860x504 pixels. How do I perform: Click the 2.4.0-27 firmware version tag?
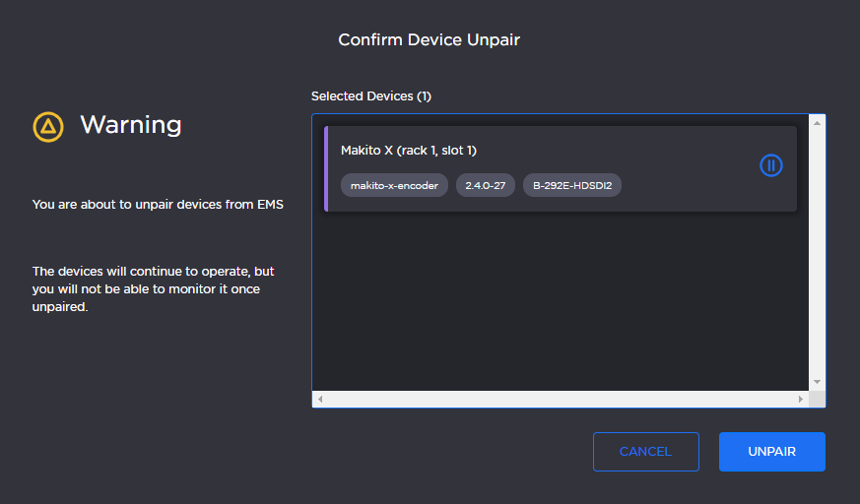point(485,185)
